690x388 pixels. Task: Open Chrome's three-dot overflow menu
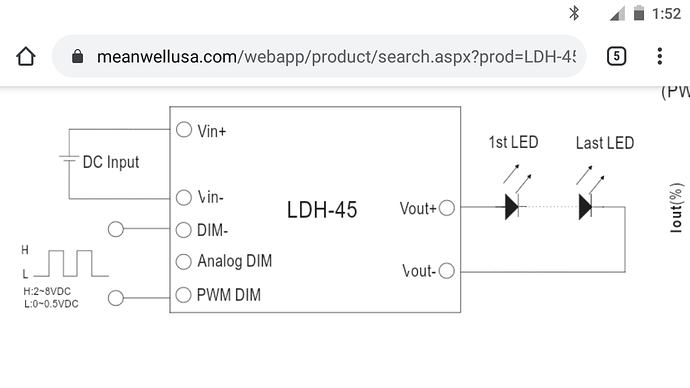click(x=659, y=56)
